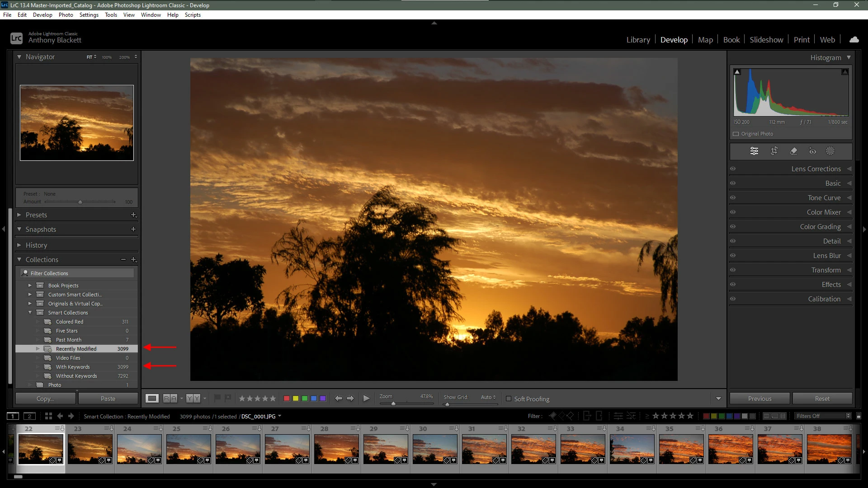Screen dimensions: 868x488
Task: Switch to Loupe view in toolbar
Action: coord(152,399)
